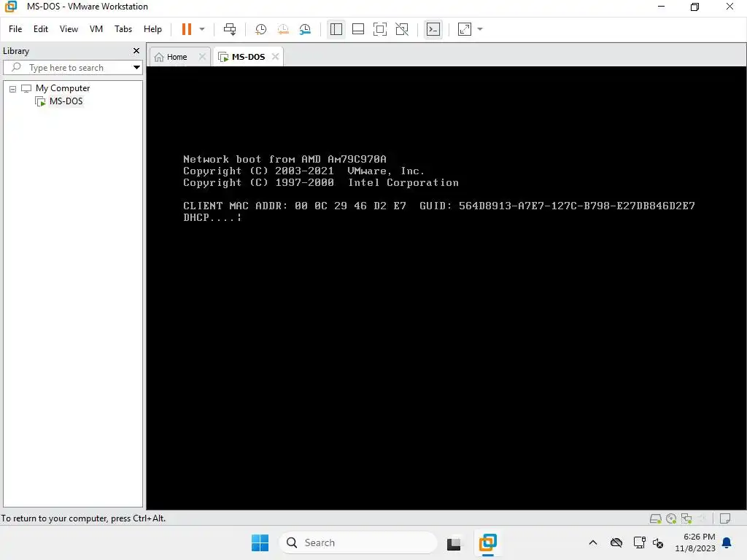Open the library search filter dropdown
747x560 pixels.
(x=136, y=68)
